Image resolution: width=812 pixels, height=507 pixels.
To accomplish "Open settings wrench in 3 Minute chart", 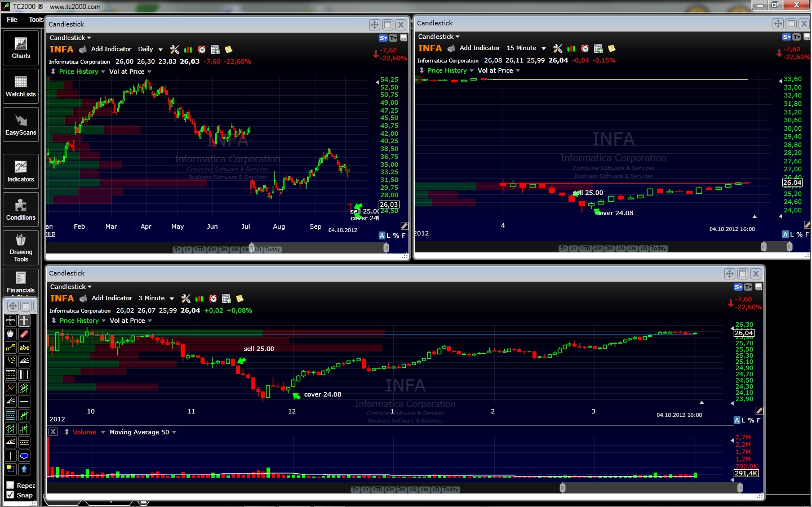I will point(186,299).
